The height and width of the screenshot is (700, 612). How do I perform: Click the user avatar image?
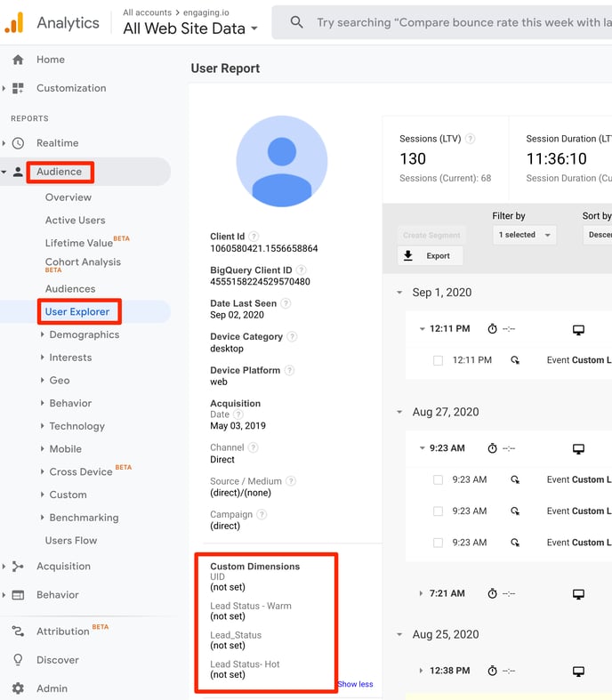click(282, 161)
